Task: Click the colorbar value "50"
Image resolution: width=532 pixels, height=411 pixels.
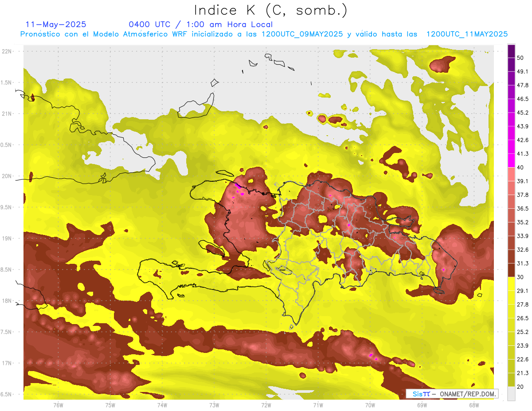Action: [x=520, y=58]
